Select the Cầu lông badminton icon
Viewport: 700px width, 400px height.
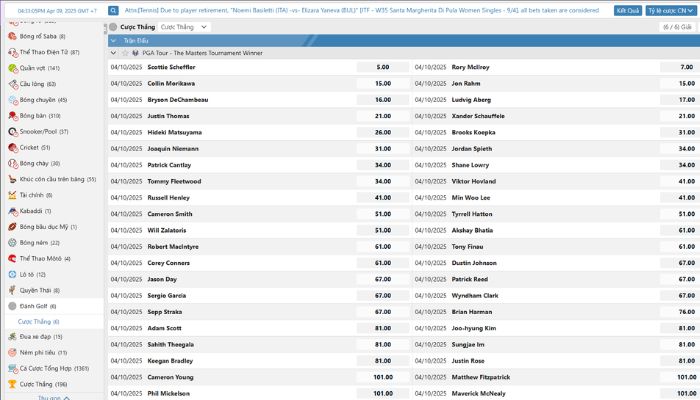click(12, 84)
